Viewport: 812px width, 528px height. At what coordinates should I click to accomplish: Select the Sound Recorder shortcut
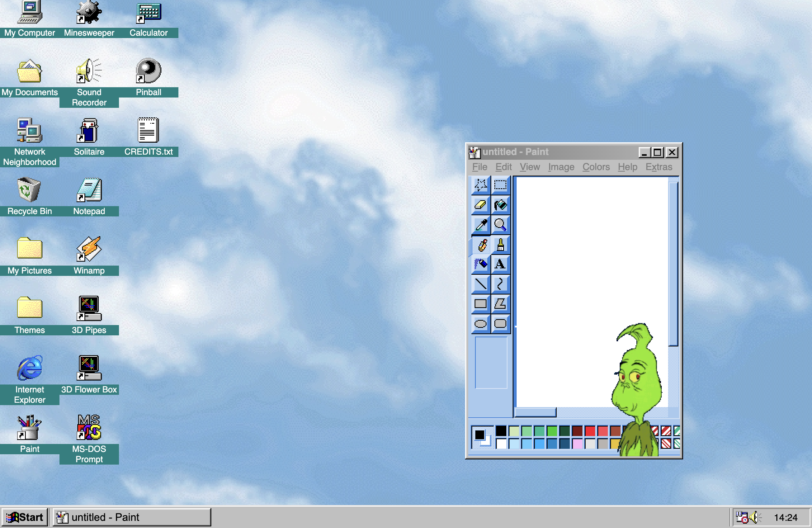[89, 82]
